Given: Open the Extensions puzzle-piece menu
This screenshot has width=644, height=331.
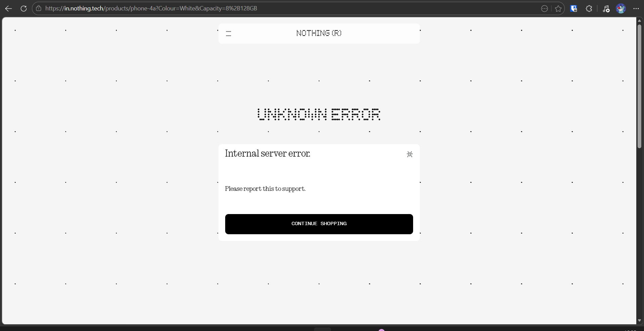Looking at the screenshot, I should pyautogui.click(x=589, y=9).
